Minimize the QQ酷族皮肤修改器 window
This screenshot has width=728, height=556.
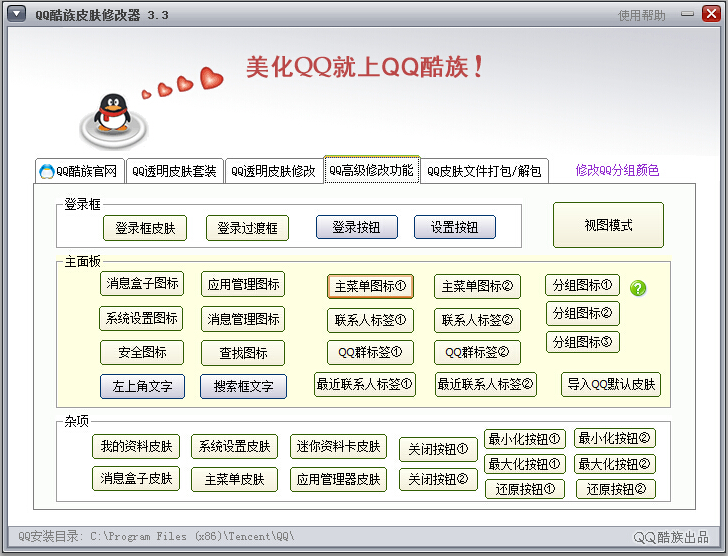(x=687, y=14)
